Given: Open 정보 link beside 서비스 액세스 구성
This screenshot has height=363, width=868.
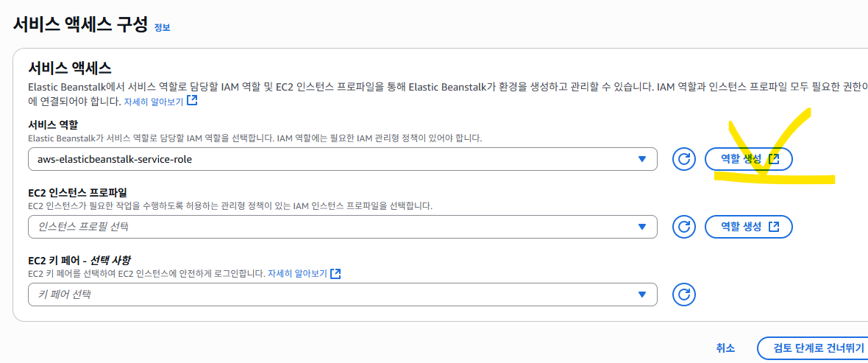Looking at the screenshot, I should coord(162,27).
